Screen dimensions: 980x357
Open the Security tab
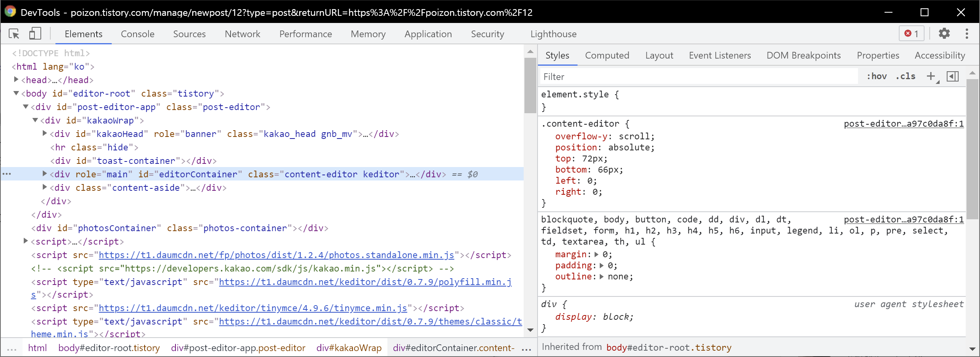(488, 34)
